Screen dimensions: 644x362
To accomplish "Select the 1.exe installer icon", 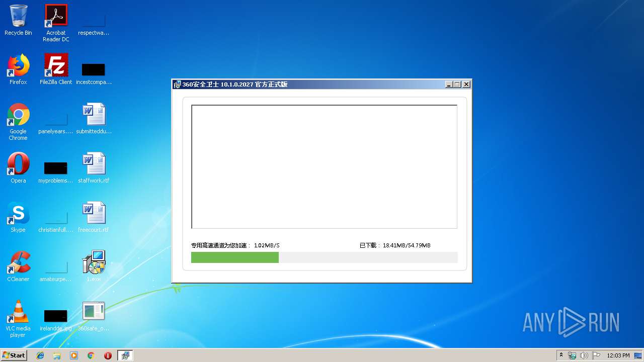I will pos(94,266).
